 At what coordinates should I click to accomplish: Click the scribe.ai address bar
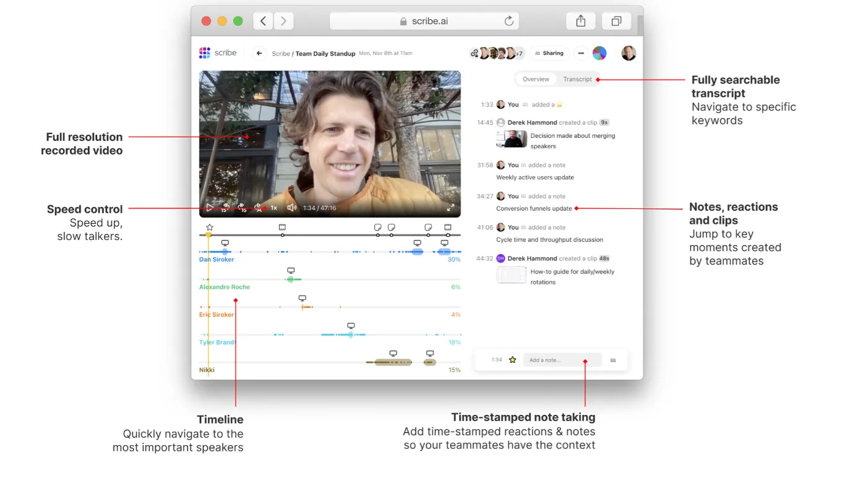click(424, 21)
